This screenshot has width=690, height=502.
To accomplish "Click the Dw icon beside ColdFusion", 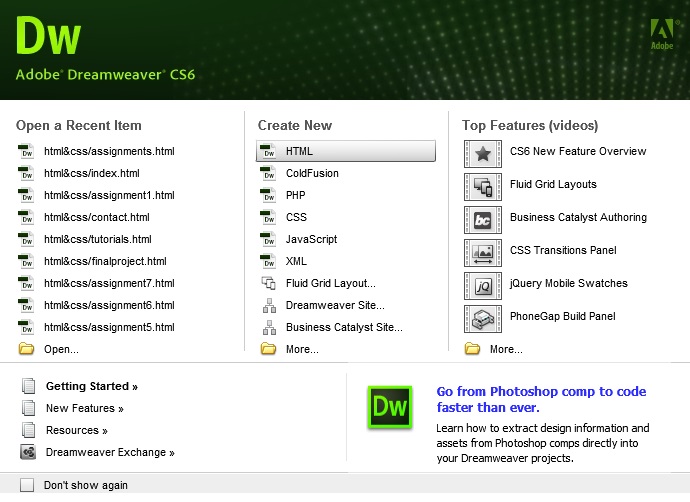I will [x=268, y=173].
